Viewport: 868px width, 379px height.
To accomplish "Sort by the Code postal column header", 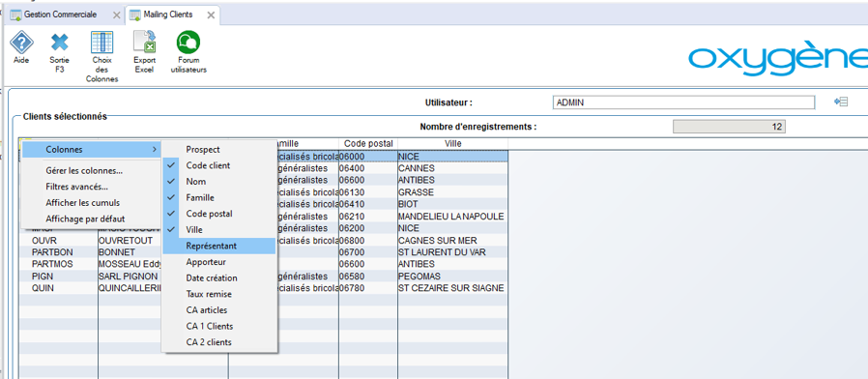I will (x=368, y=143).
